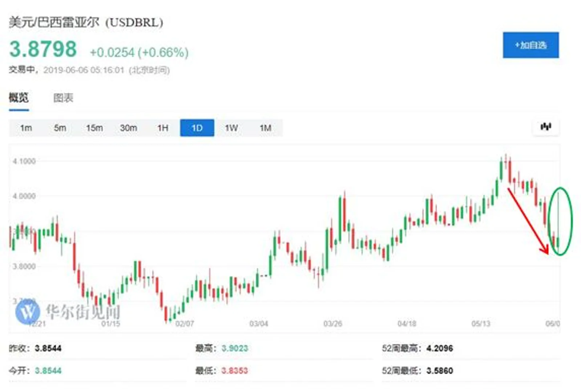Click the 最高 value 3.9023
581x392 pixels.
tap(235, 348)
